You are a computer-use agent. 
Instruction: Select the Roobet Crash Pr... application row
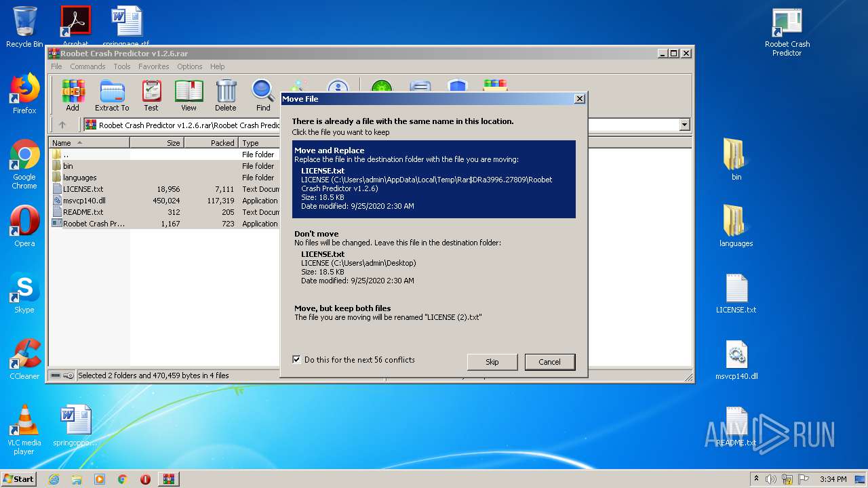[165, 224]
